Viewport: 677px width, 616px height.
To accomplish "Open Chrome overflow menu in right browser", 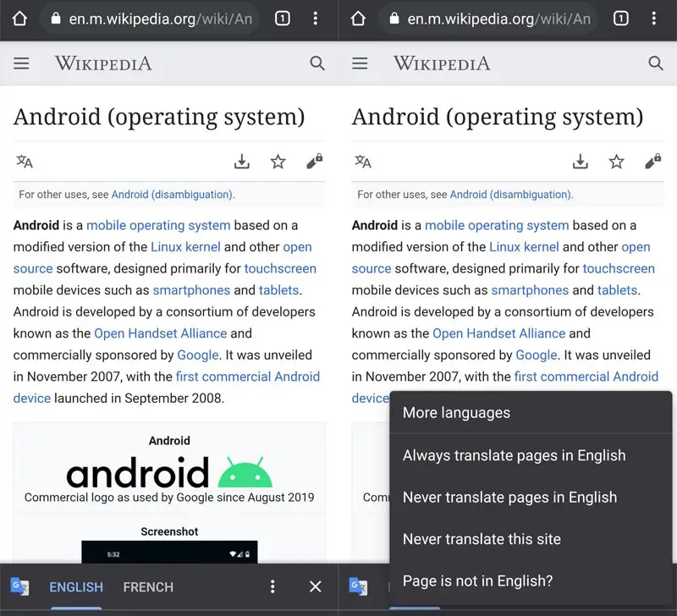I will [654, 19].
